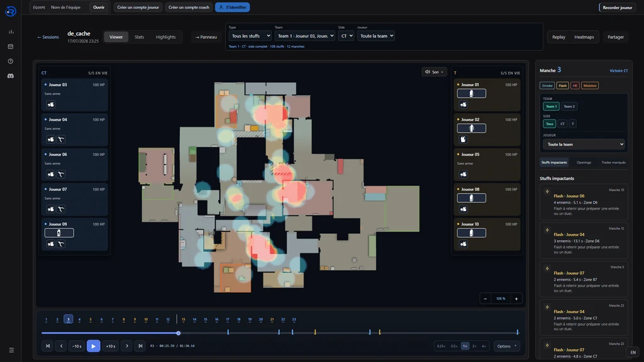Select Joueur 09's weapon slot
The image size is (644, 362).
(59, 233)
